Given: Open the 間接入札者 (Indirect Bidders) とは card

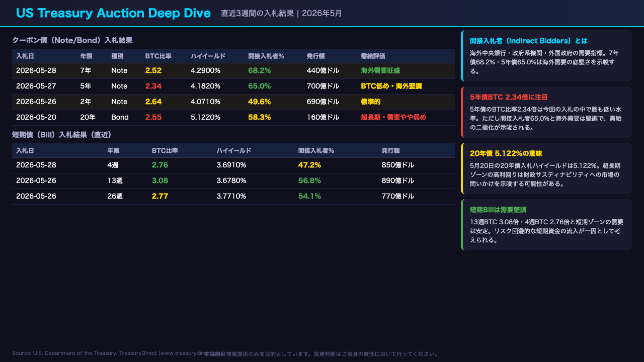Looking at the screenshot, I should 546,56.
